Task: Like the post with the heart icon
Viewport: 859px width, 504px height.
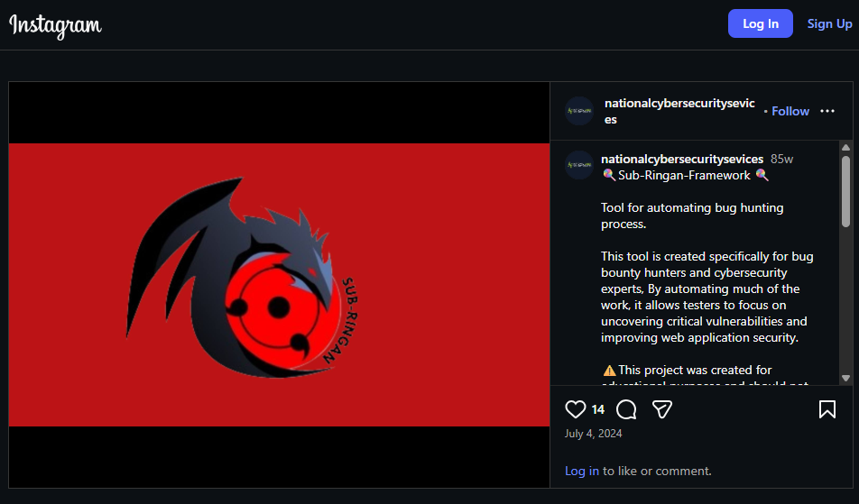Action: click(576, 409)
